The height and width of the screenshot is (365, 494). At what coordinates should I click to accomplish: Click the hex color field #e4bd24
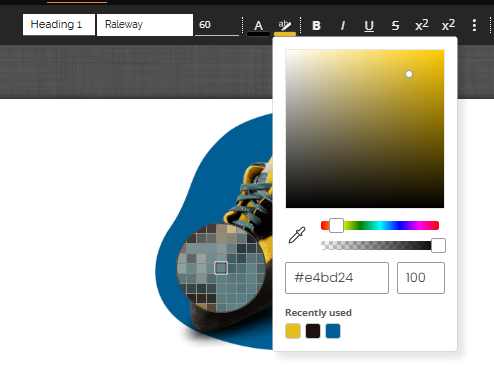[337, 278]
